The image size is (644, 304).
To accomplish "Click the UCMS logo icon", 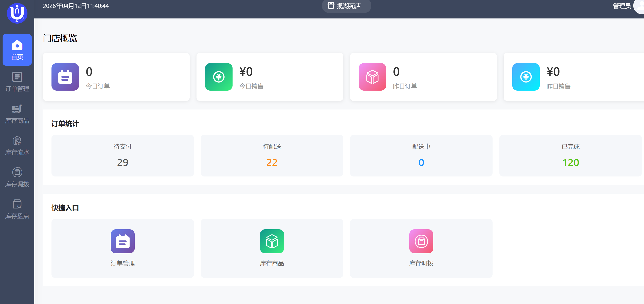I will pyautogui.click(x=17, y=13).
